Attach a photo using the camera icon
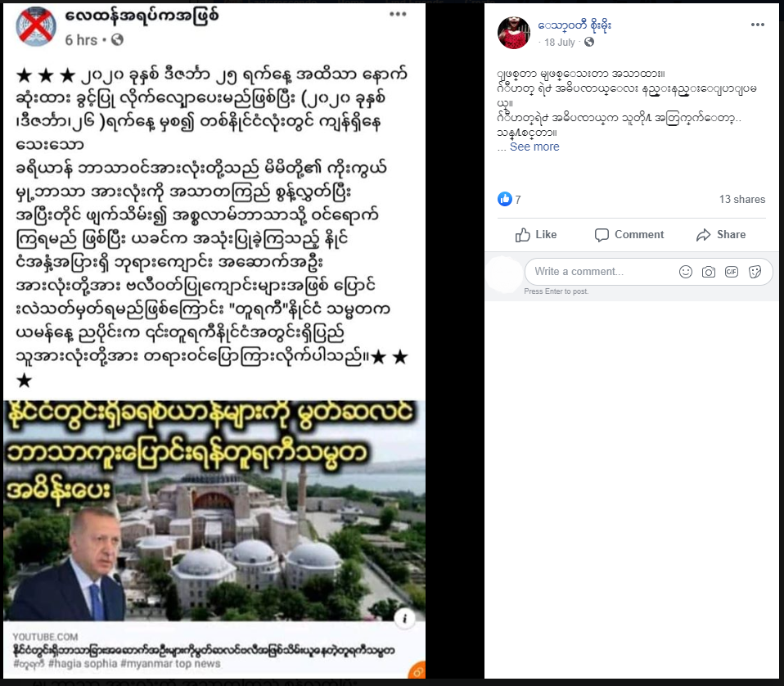Viewport: 784px width, 686px height. tap(709, 272)
